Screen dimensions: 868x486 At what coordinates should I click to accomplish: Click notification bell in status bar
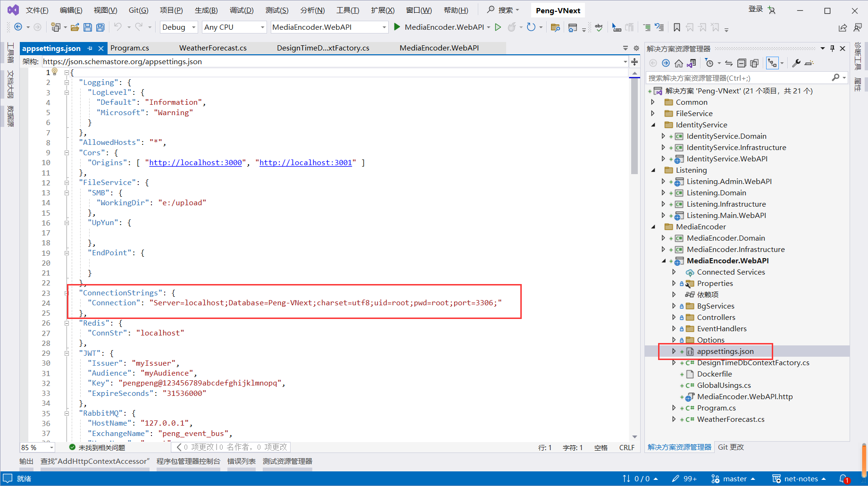coord(843,478)
